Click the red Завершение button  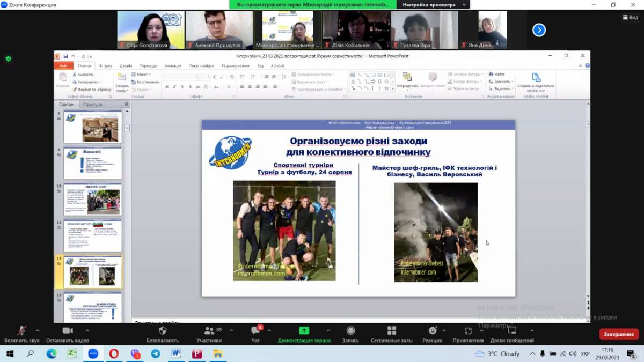[619, 334]
